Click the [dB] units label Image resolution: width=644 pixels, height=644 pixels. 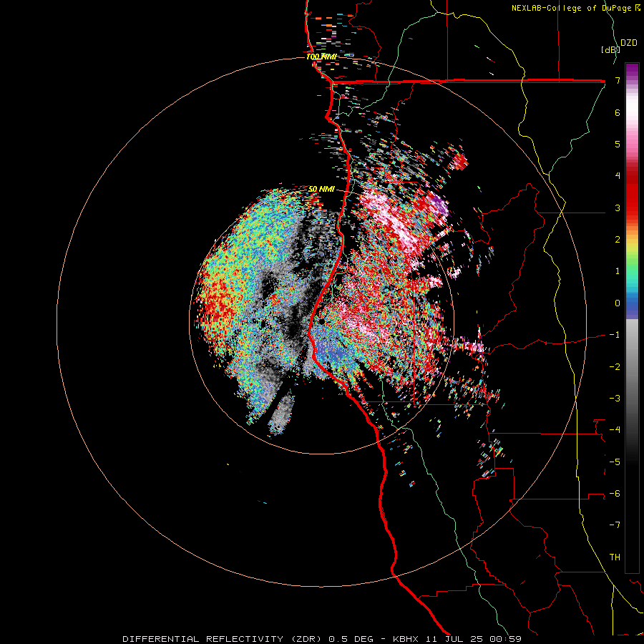point(610,49)
